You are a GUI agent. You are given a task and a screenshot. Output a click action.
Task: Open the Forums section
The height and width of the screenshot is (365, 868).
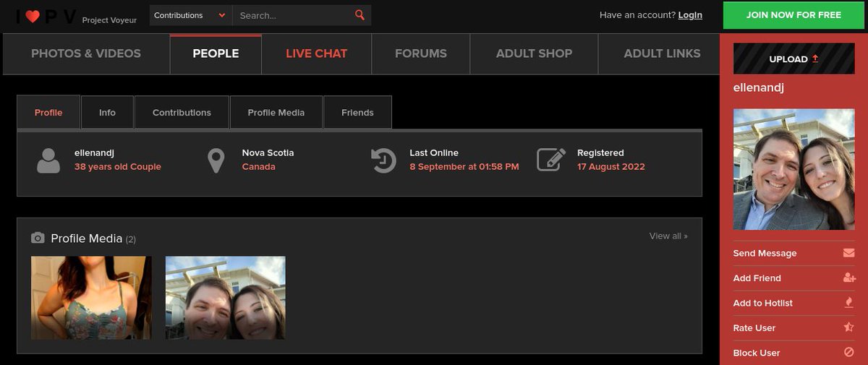click(x=421, y=53)
